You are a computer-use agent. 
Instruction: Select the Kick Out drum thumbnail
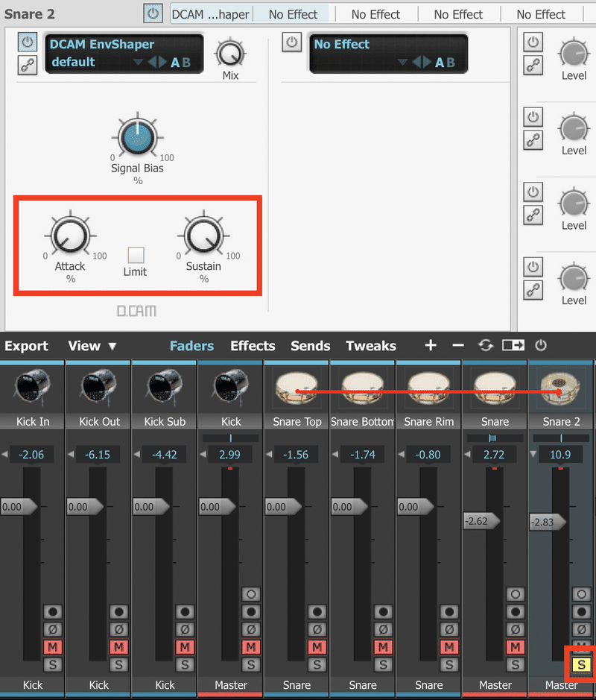(98, 388)
